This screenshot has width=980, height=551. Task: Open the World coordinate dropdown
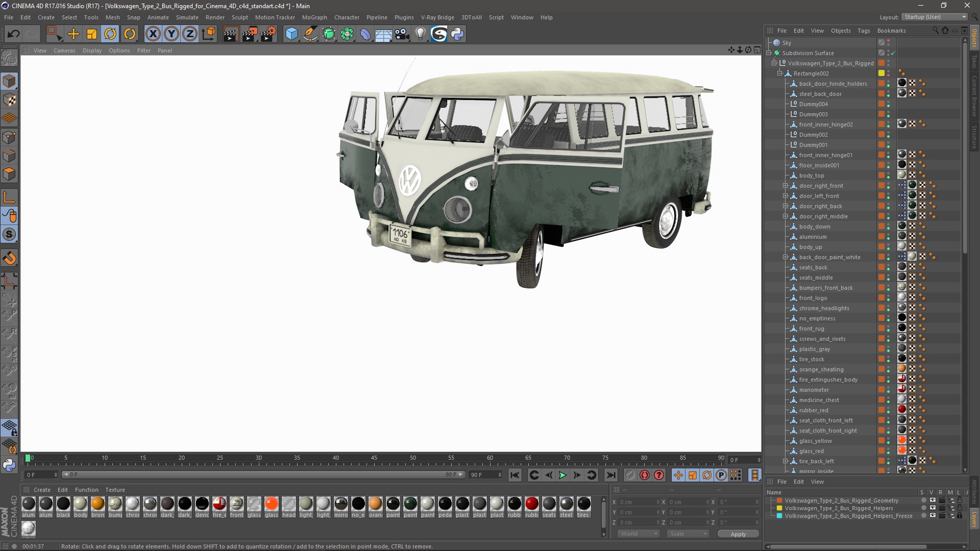[639, 534]
